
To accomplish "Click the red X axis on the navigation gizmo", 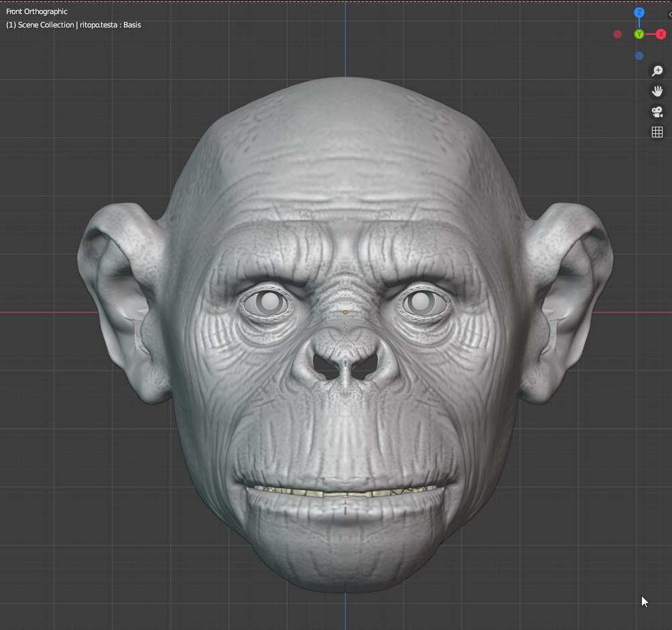I will click(x=661, y=34).
